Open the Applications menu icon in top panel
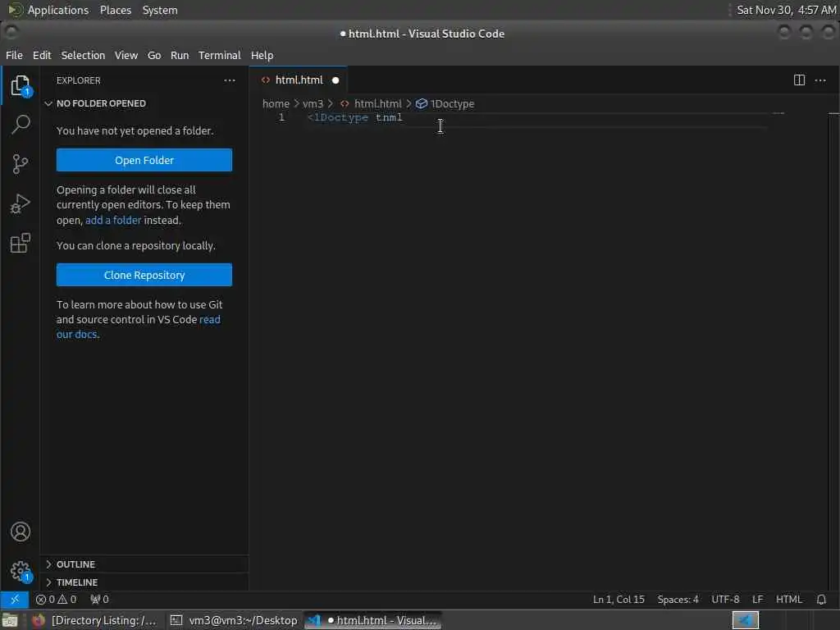840x630 pixels. tap(16, 10)
